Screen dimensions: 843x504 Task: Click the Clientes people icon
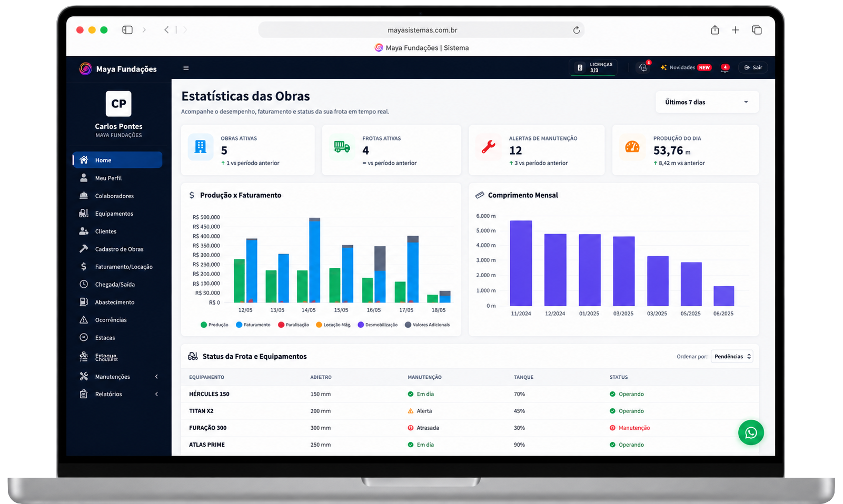tap(84, 231)
